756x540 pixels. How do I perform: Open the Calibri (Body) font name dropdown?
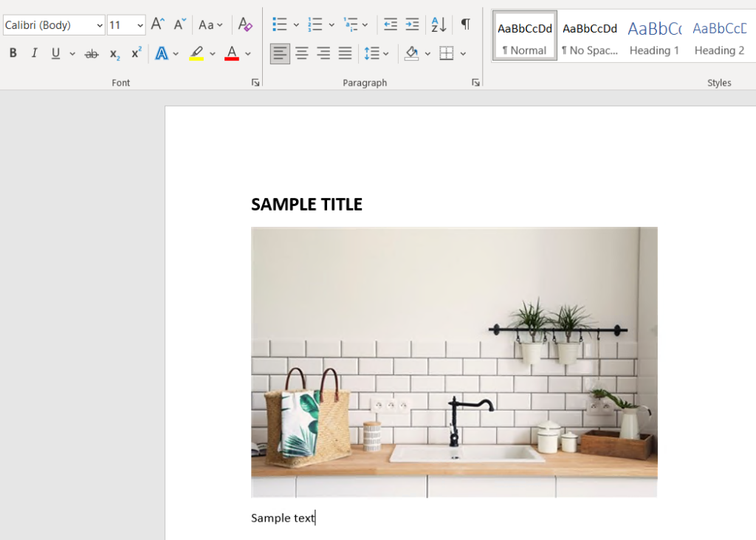(100, 26)
